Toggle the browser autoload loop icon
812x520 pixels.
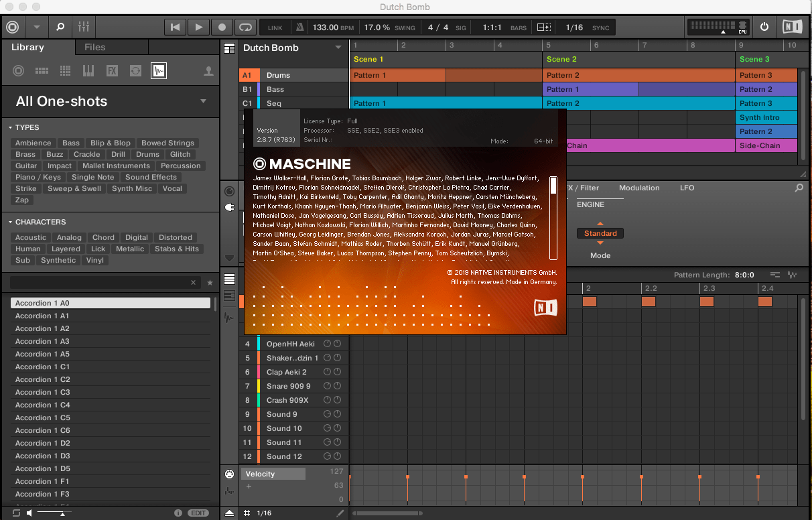pos(16,513)
